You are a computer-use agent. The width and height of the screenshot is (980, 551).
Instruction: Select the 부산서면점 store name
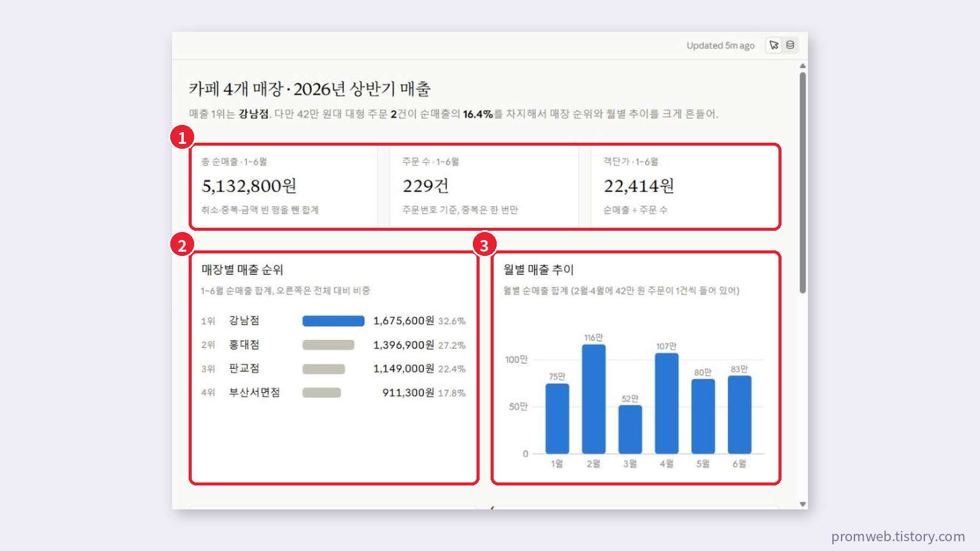[x=254, y=392]
